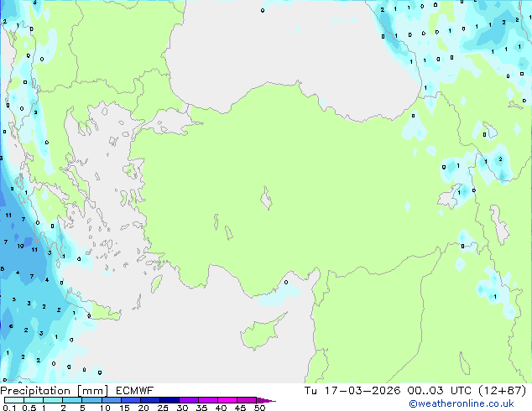Click the 10–15 mm legend color swatch
The height and width of the screenshot is (411, 532).
[111, 400]
